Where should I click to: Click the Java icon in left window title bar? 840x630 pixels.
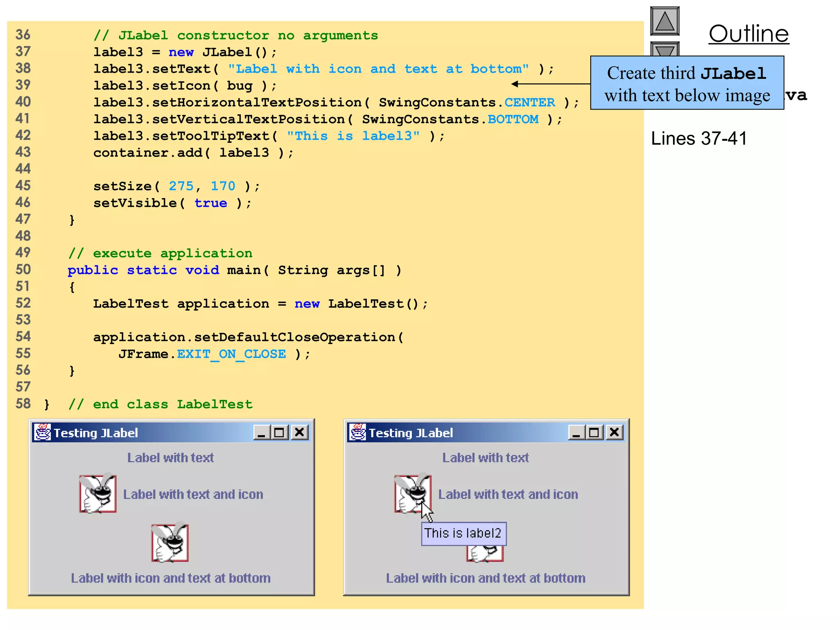coord(43,432)
